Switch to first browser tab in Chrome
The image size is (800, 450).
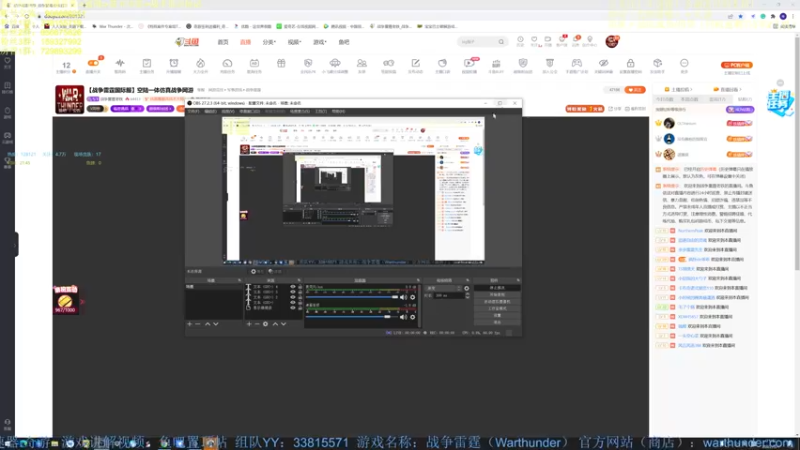pos(40,5)
